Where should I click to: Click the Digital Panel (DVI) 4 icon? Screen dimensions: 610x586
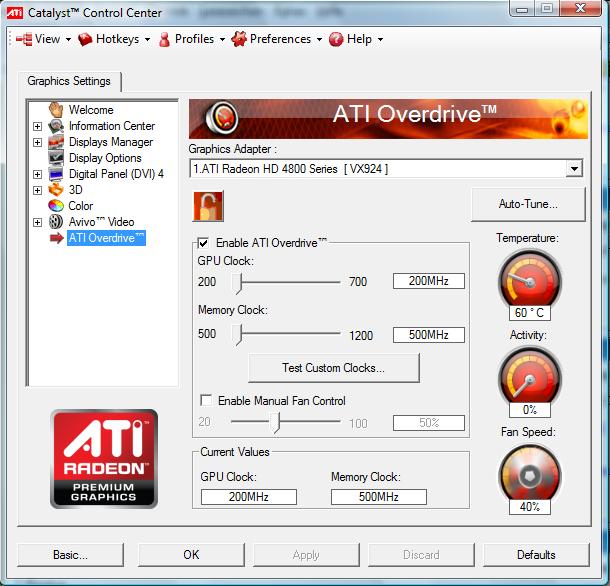(x=56, y=174)
